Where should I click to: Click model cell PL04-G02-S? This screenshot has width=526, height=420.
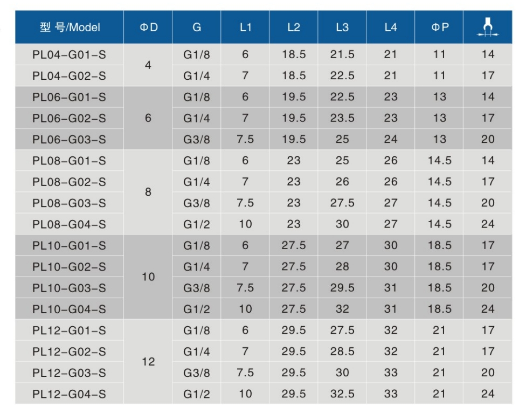pyautogui.click(x=70, y=76)
